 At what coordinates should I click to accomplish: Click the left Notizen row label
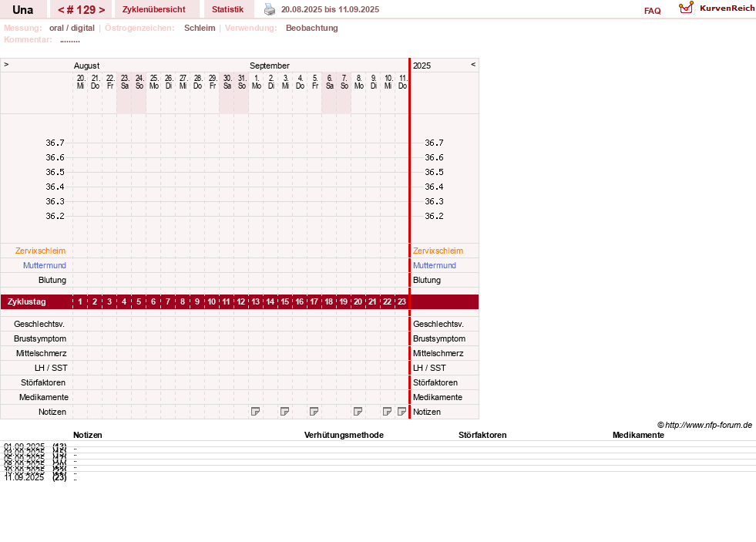(52, 412)
